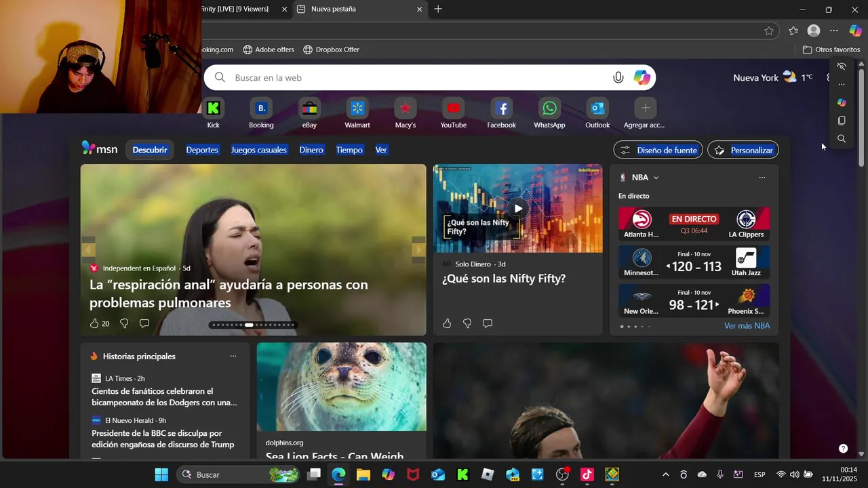Select the Dinero tab

tap(311, 150)
